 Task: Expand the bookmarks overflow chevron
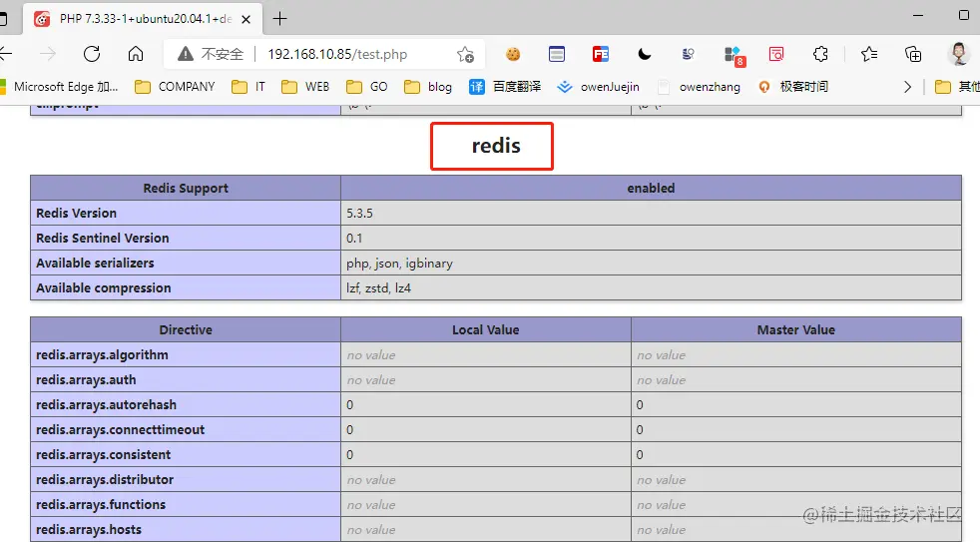(907, 87)
